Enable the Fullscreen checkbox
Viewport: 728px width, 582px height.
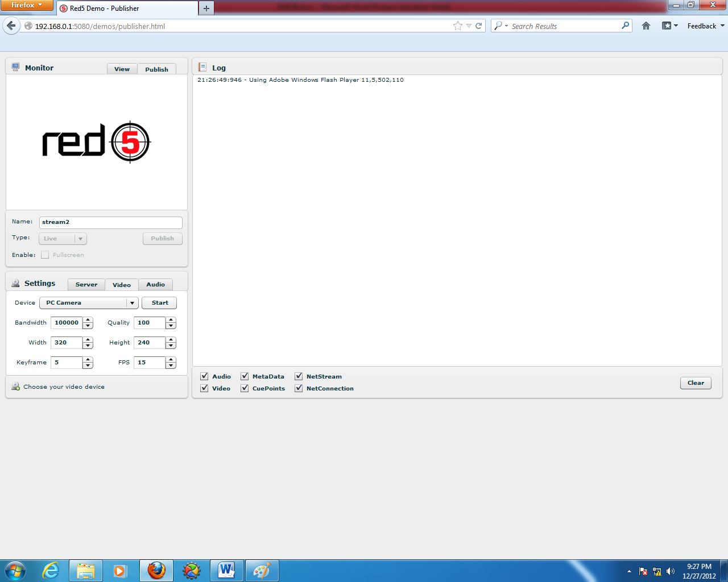45,255
